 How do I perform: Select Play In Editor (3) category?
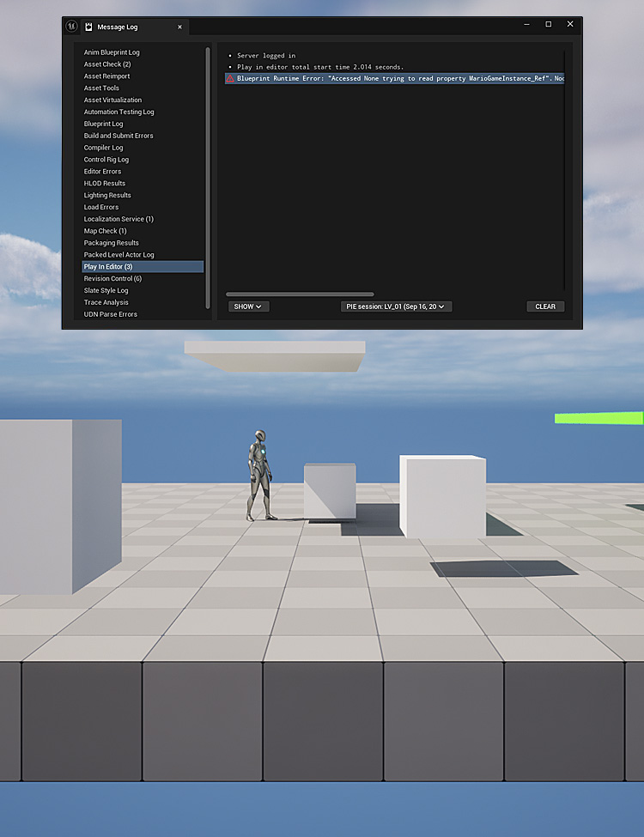point(108,267)
